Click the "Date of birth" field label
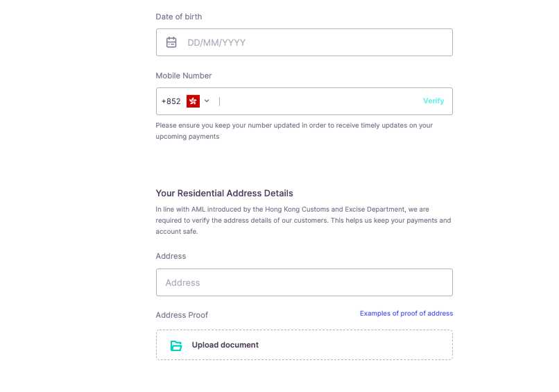The width and height of the screenshot is (559, 392). pos(179,17)
